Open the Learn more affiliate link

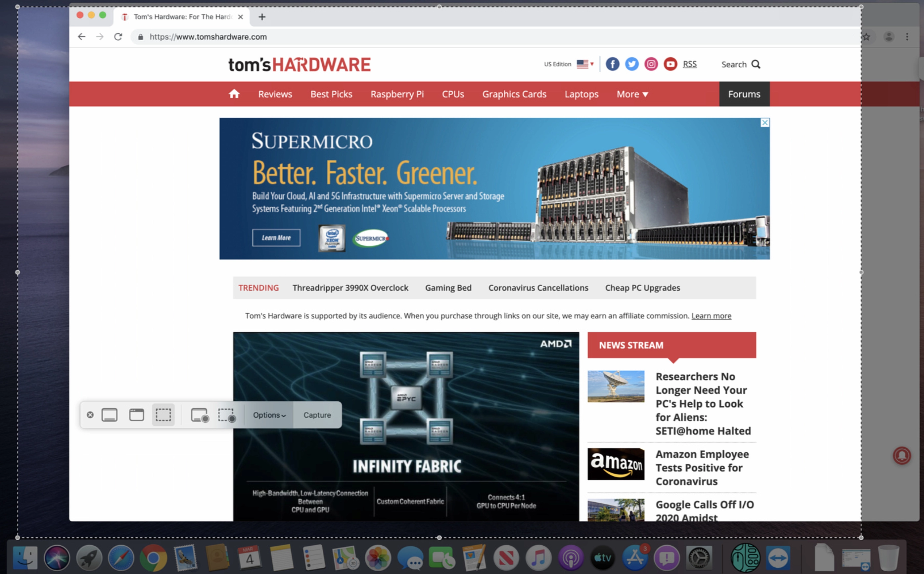(x=711, y=316)
